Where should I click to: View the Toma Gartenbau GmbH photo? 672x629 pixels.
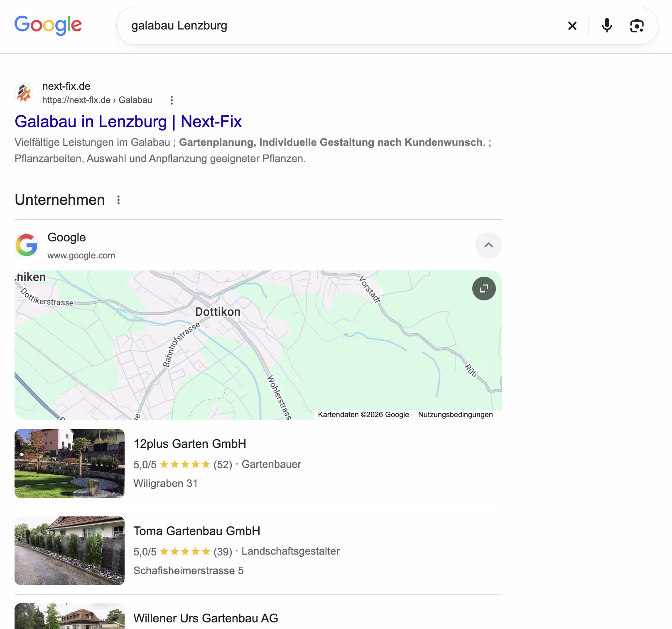(x=69, y=551)
